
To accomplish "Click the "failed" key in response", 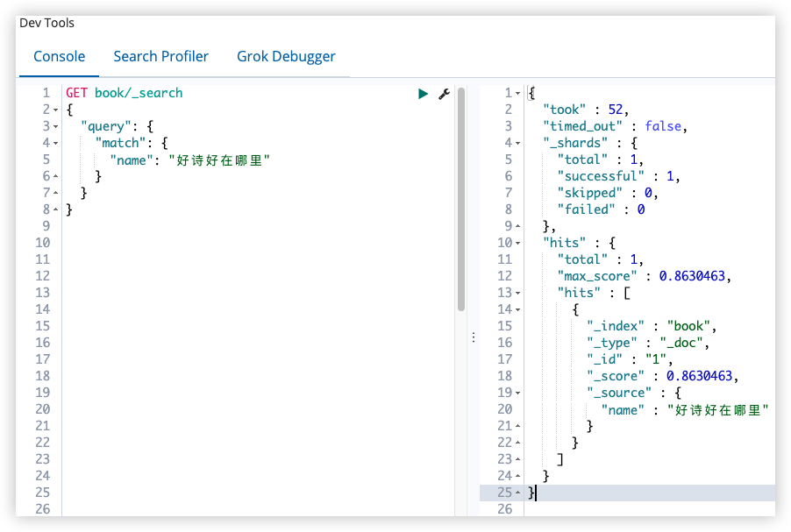I will point(586,209).
